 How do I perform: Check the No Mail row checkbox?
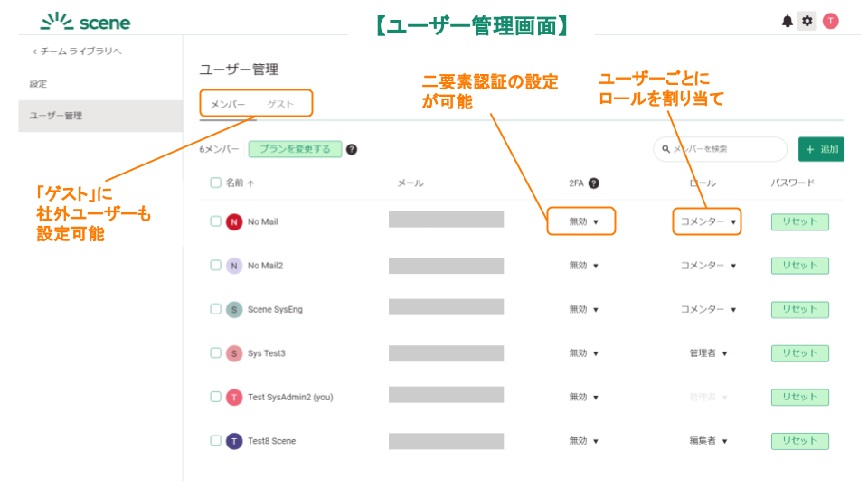point(215,221)
